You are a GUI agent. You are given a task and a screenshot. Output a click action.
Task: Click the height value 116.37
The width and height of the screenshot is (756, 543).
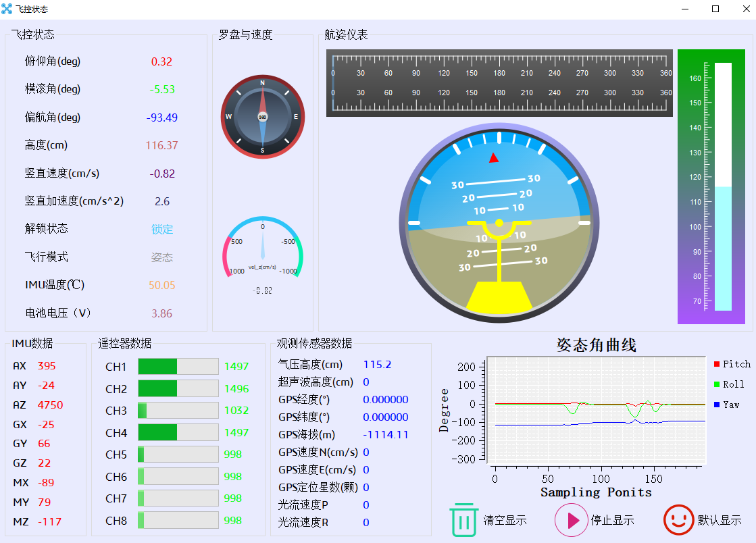(162, 145)
